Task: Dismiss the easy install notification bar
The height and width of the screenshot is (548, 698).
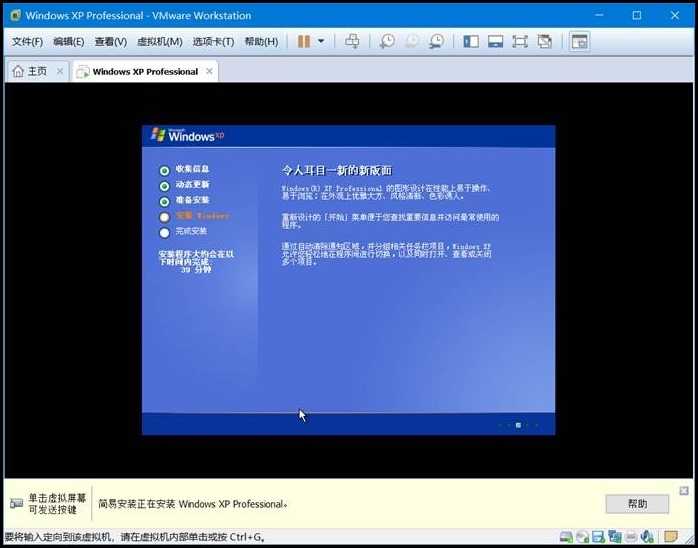Action: coord(684,491)
